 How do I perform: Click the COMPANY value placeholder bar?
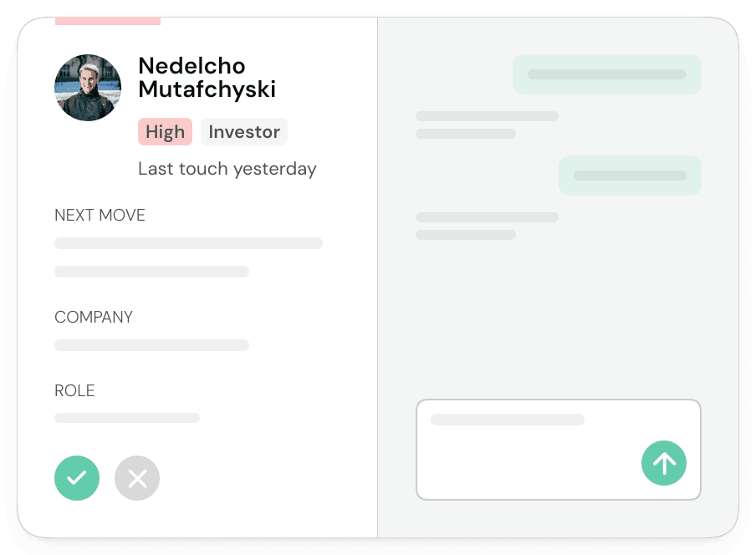click(152, 345)
